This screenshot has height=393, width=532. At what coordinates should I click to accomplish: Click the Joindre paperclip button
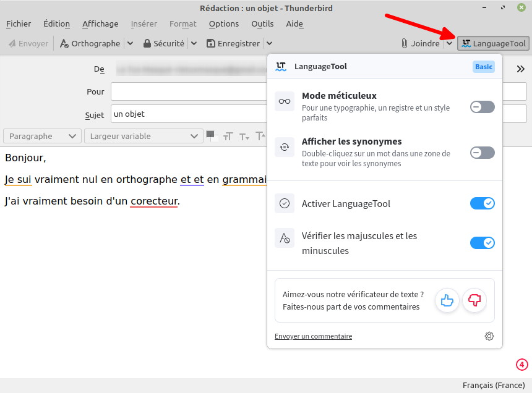pyautogui.click(x=421, y=43)
